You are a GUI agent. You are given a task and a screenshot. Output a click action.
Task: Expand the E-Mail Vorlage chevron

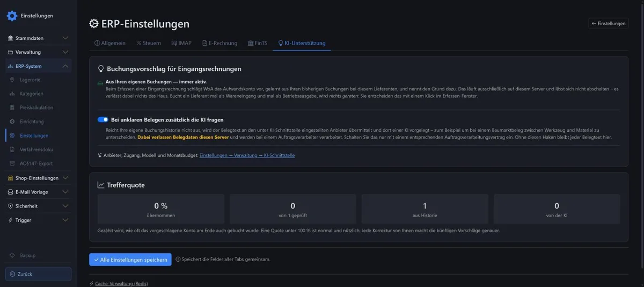pos(65,192)
